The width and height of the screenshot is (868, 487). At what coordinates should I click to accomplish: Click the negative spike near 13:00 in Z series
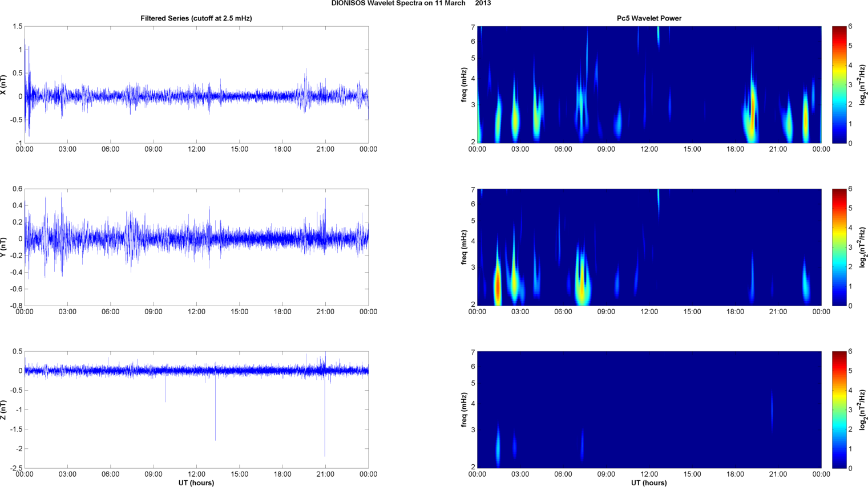(215, 408)
